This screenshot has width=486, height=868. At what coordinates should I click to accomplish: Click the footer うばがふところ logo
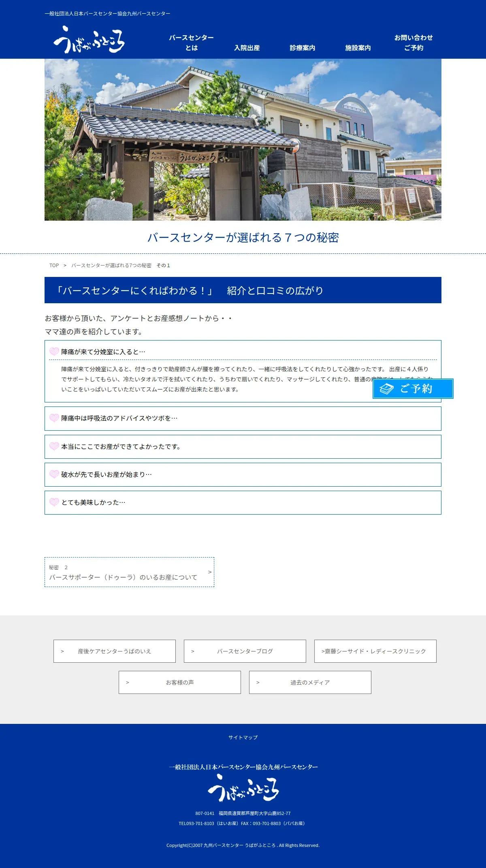tap(243, 788)
